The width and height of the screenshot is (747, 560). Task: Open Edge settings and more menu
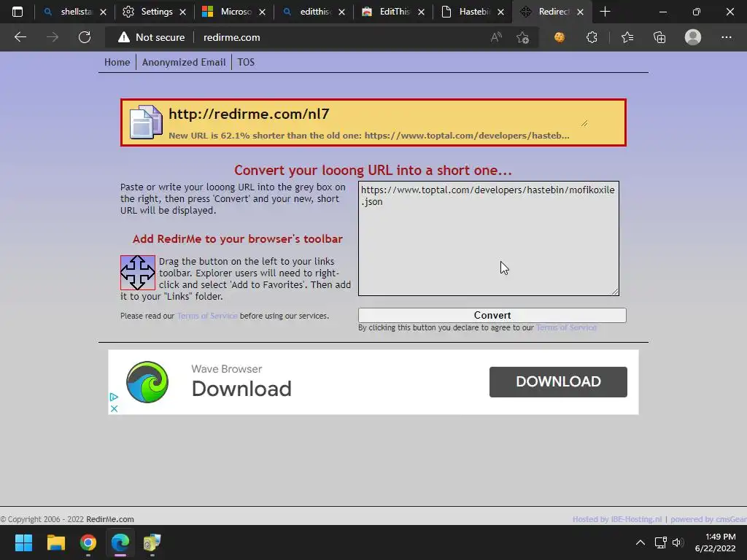(x=726, y=37)
